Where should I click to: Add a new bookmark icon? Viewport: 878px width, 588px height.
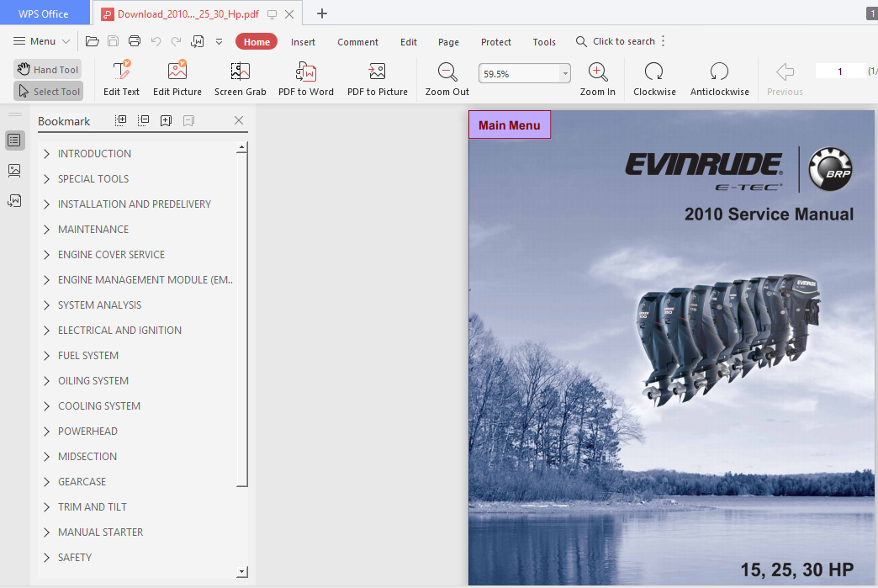point(166,120)
